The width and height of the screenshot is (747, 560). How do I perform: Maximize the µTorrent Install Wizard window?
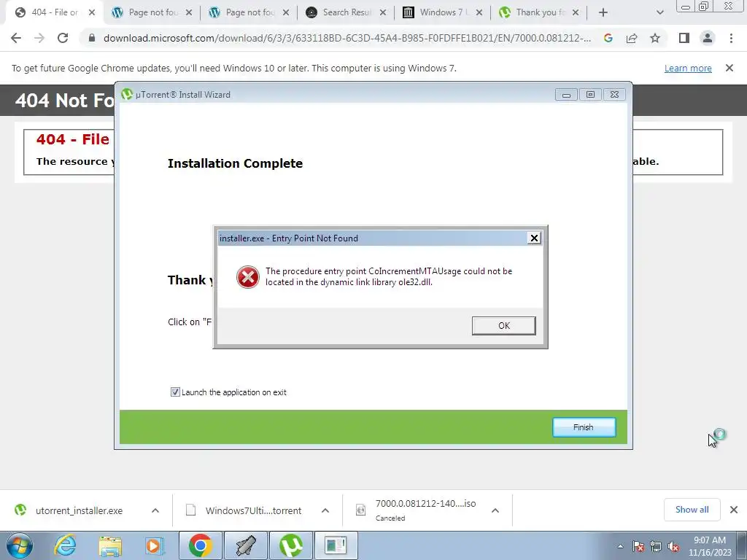pos(590,95)
